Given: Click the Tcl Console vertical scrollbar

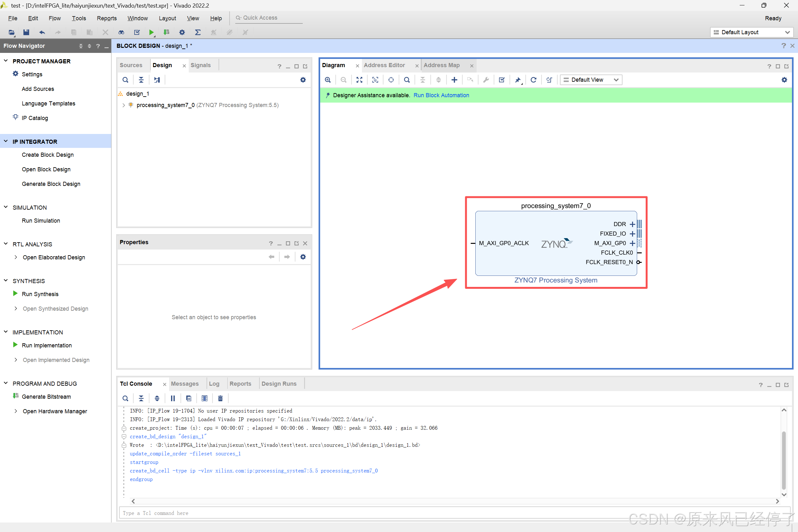Looking at the screenshot, I should [x=783, y=460].
